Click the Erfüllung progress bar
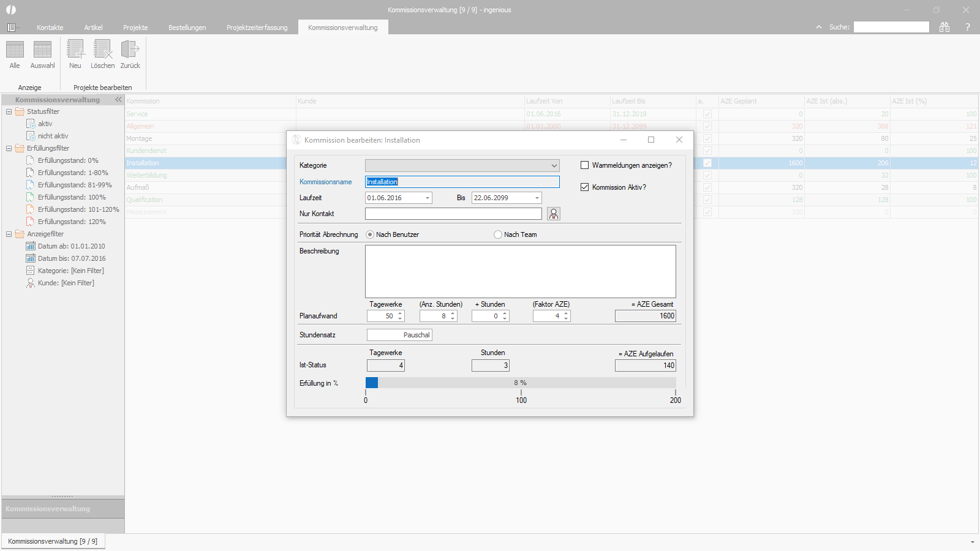 (521, 383)
